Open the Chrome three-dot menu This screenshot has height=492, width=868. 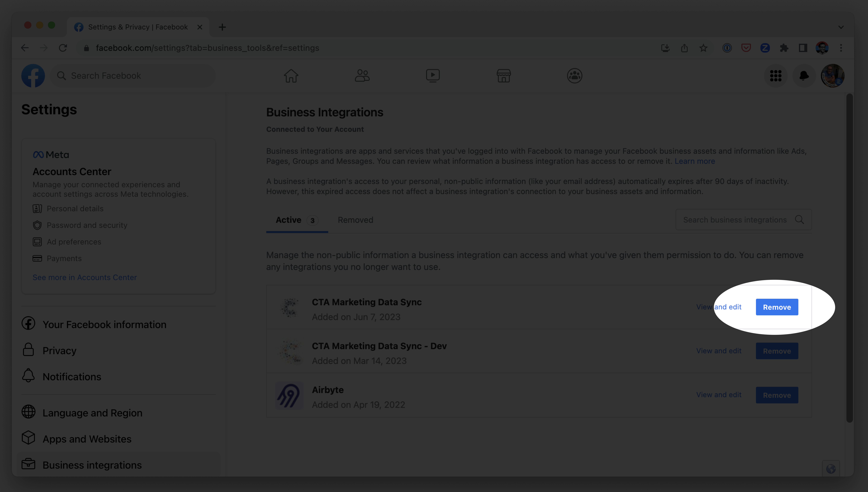point(841,48)
